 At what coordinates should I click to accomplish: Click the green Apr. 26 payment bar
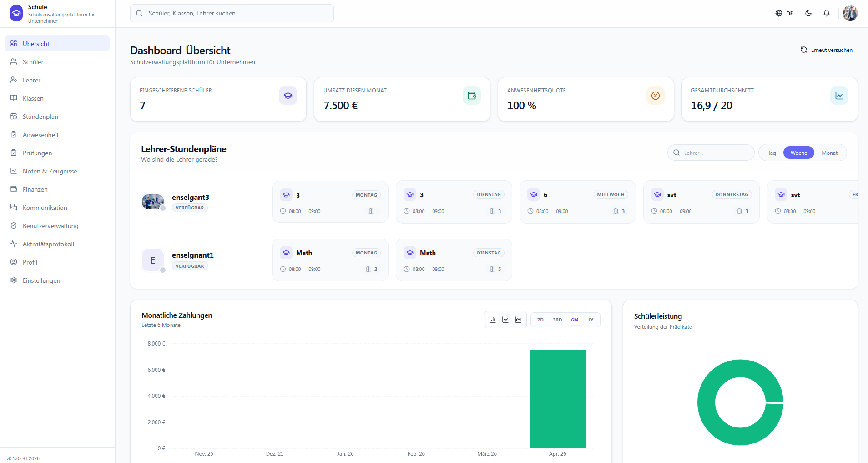point(558,399)
